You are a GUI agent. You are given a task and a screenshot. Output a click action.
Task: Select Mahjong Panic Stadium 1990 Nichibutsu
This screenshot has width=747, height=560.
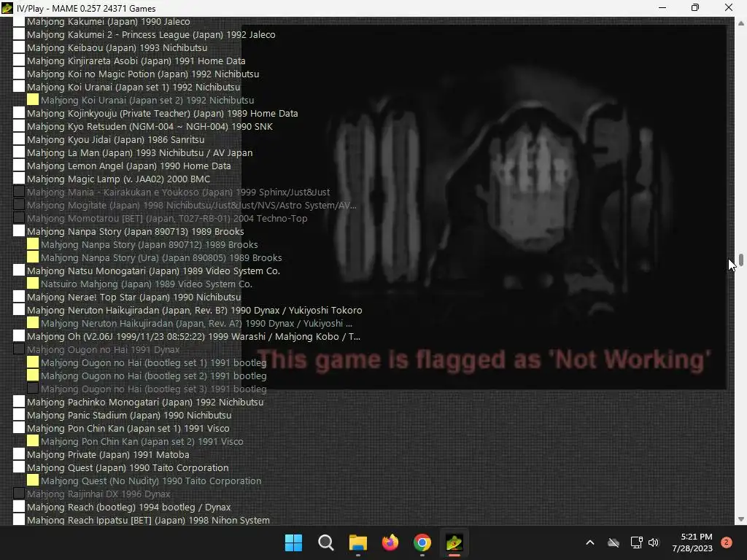[129, 415]
